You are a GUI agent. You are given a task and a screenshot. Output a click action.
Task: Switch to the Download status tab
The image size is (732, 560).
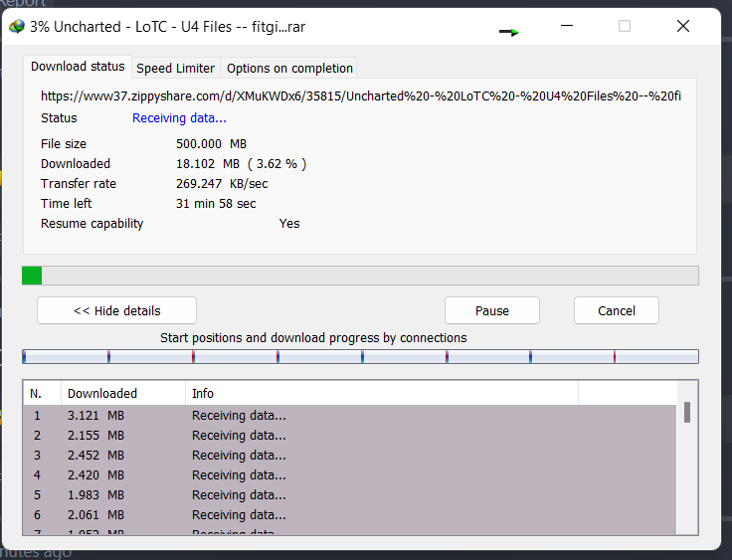point(78,67)
